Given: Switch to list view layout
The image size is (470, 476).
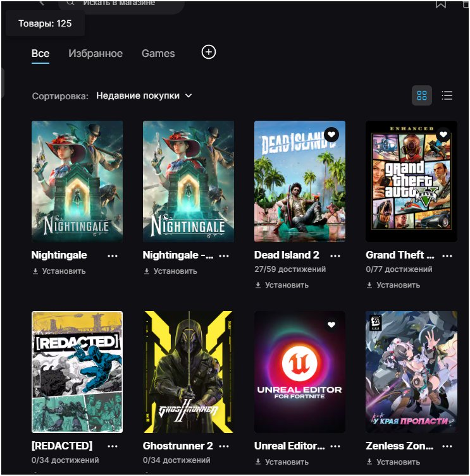Looking at the screenshot, I should (447, 95).
